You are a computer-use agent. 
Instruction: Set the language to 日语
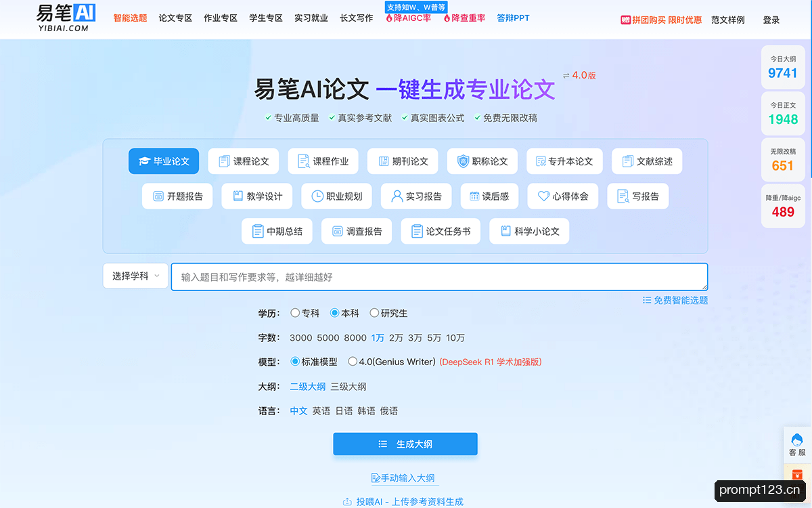point(344,411)
